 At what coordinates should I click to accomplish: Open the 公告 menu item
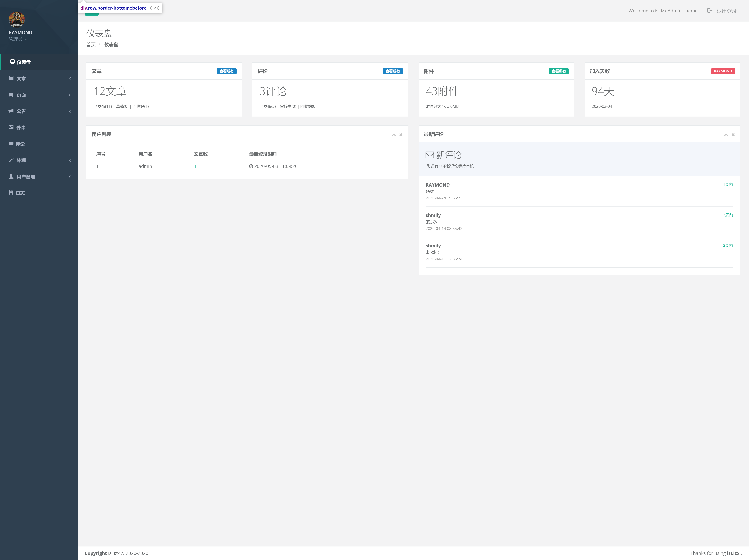point(21,111)
